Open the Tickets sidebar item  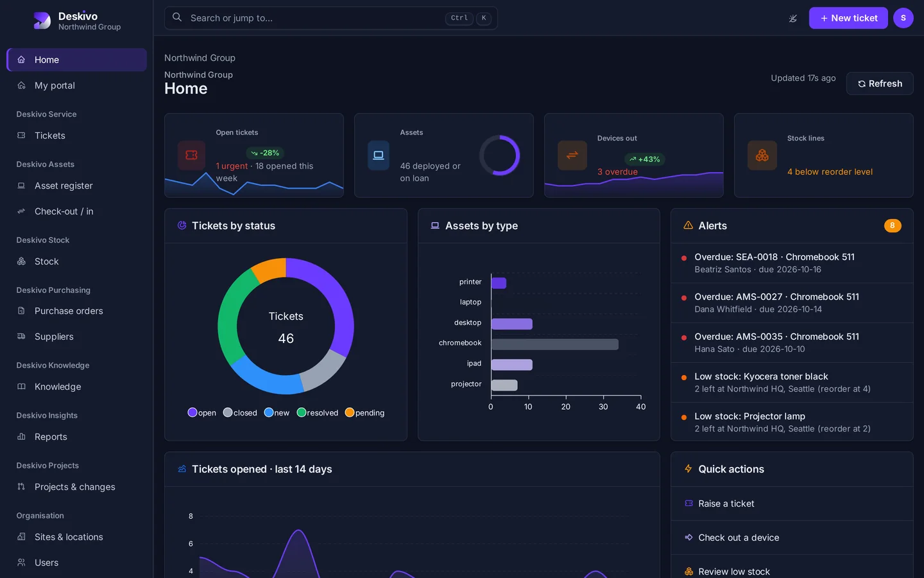point(76,136)
